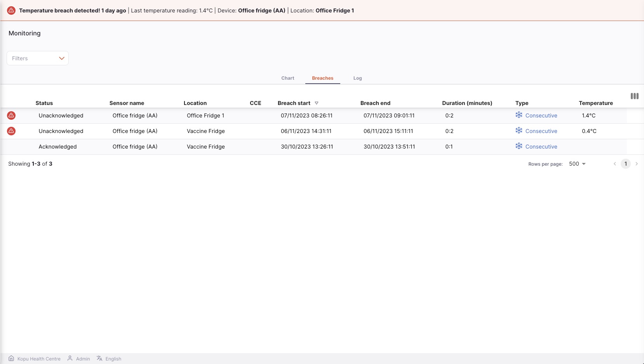Click the Consecutive link in the 06/11/2023 row
The image size is (644, 364).
(x=541, y=131)
